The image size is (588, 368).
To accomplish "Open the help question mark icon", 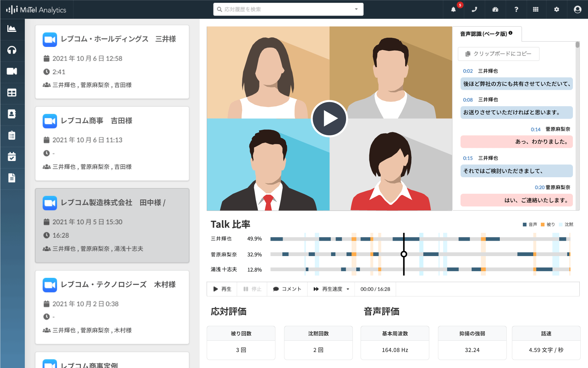I will point(516,9).
